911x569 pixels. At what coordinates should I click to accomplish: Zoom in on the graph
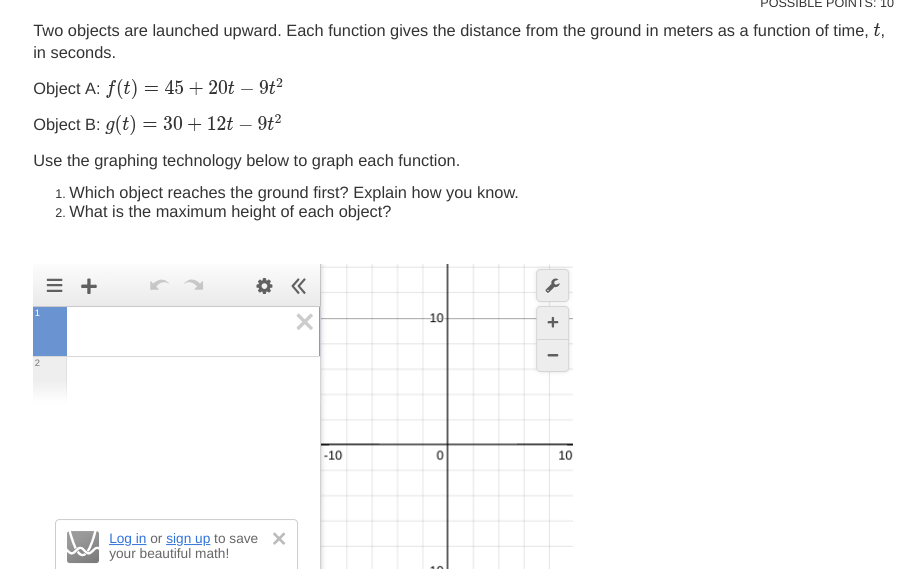click(553, 323)
